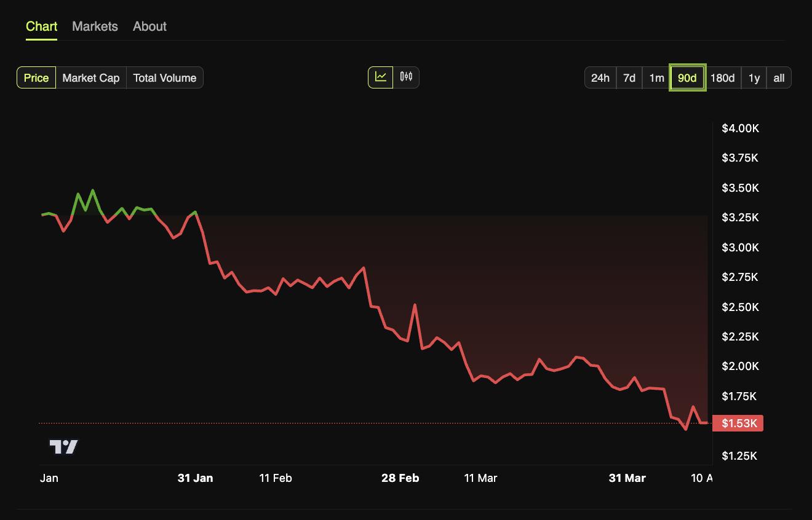Screen dimensions: 812x520
Task: Show the Total Volume chart
Action: [164, 77]
